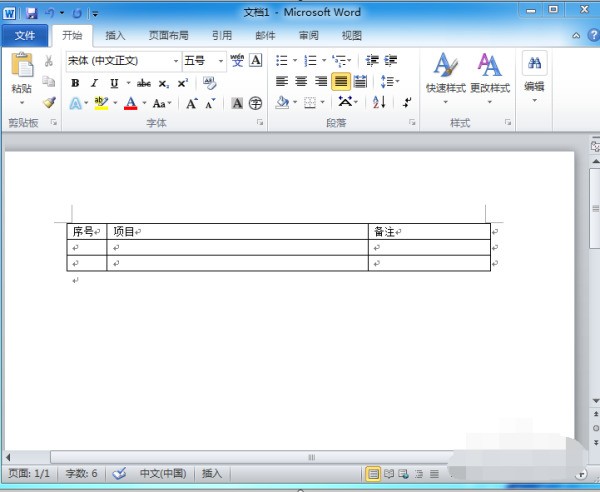Open the font color dropdown arrow
Viewport: 600px width, 492px height.
[143, 103]
